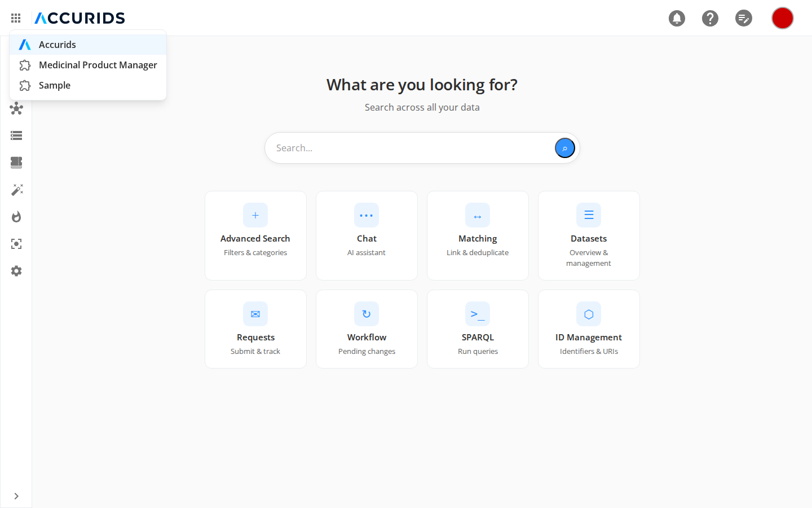812x508 pixels.
Task: Click the puzzle icon beside Medicinal Product Manager
Action: pos(25,65)
